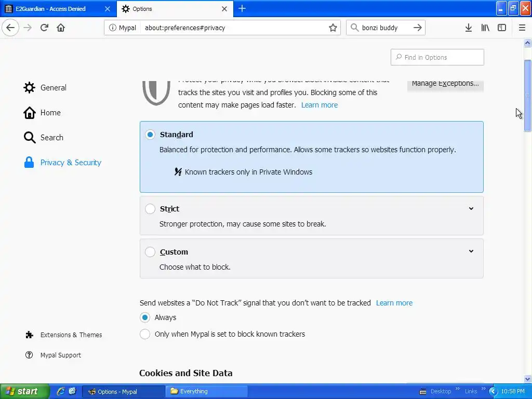The image size is (532, 399).
Task: Choose Only when Mypal blocks known trackers
Action: click(x=145, y=334)
